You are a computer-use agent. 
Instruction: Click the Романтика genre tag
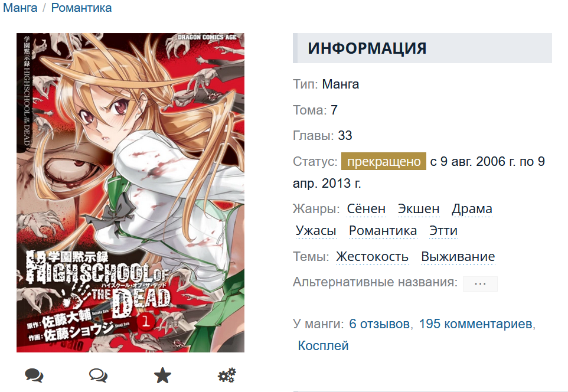[x=383, y=231]
